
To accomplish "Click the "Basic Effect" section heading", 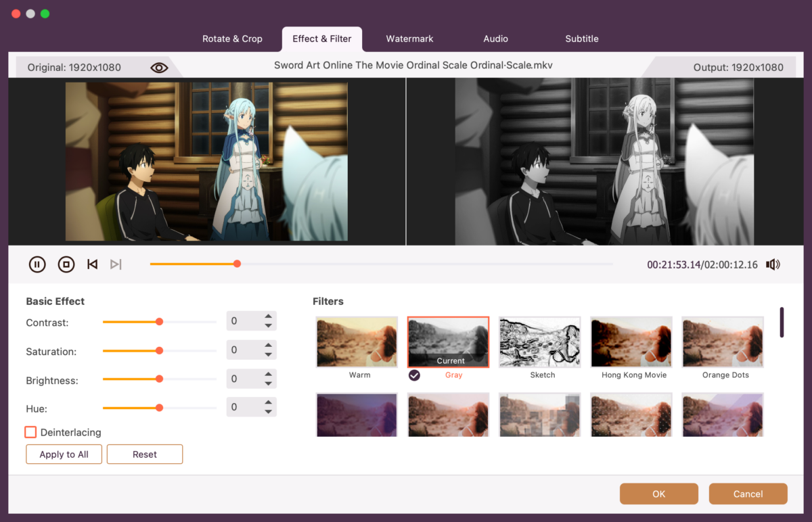I will pyautogui.click(x=55, y=302).
